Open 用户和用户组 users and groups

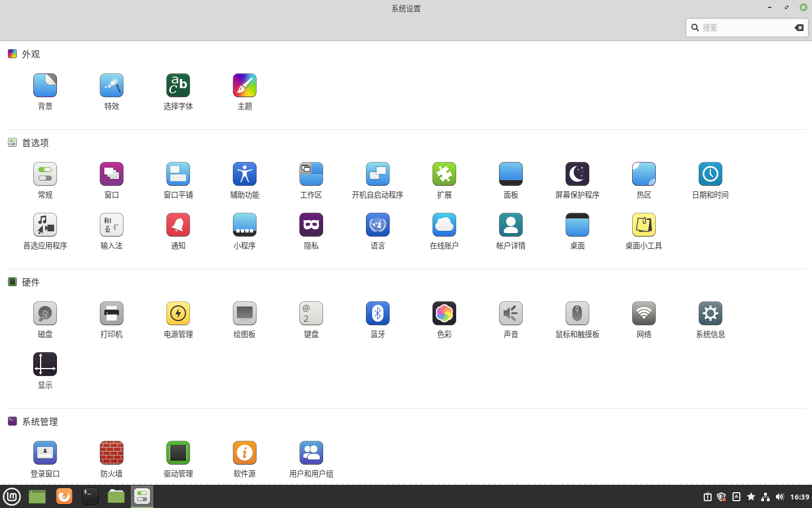(x=311, y=459)
